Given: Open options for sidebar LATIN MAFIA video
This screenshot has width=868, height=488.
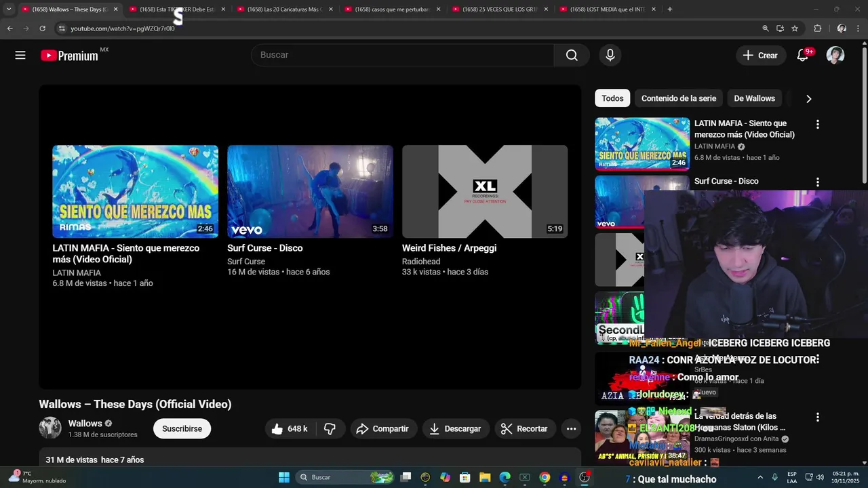Looking at the screenshot, I should click(x=817, y=124).
